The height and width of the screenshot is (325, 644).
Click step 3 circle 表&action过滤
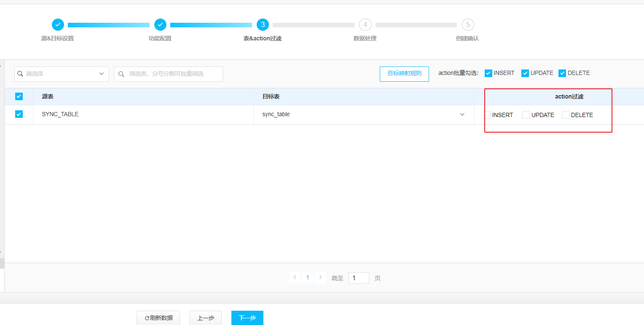coord(263,25)
